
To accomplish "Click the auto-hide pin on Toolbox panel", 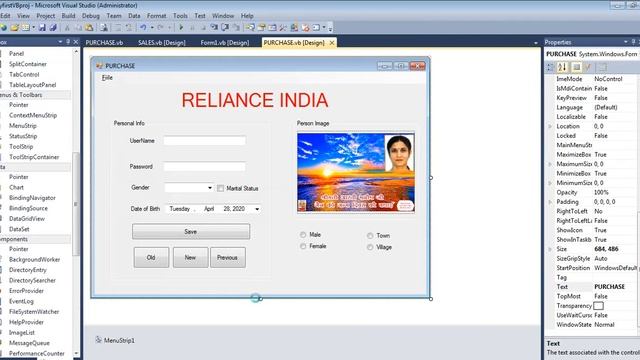I will 68,42.
